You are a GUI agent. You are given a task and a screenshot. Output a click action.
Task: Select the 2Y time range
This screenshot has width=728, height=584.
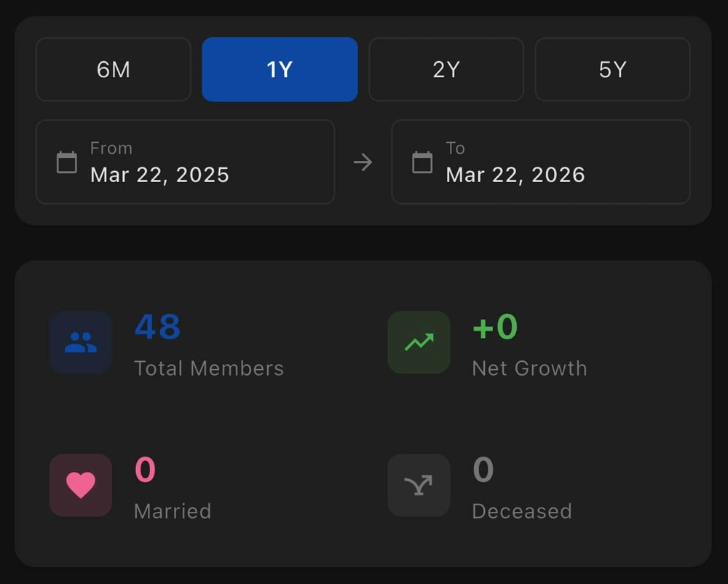click(x=446, y=69)
